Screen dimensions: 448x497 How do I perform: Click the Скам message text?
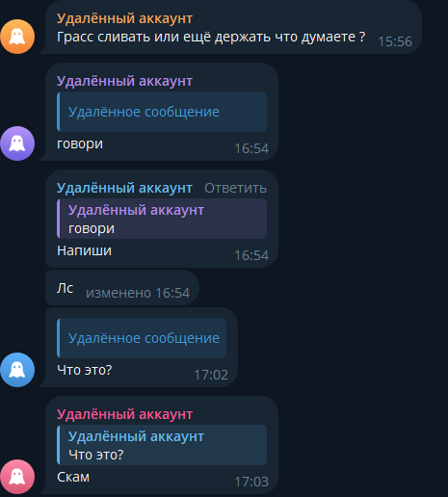click(x=73, y=477)
